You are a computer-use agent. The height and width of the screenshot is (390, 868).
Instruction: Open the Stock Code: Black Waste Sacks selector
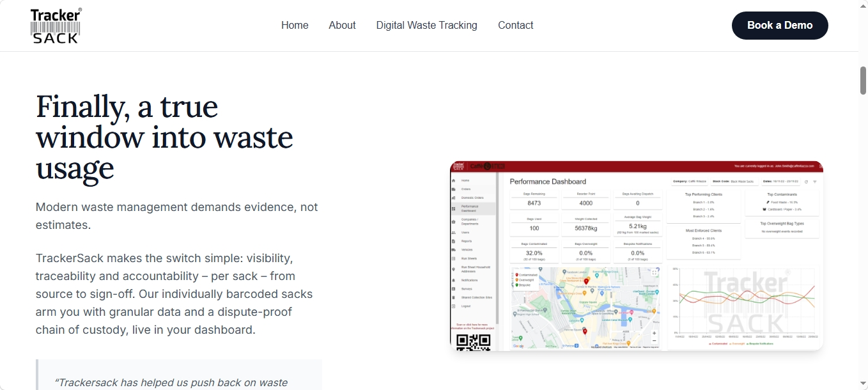(x=734, y=182)
